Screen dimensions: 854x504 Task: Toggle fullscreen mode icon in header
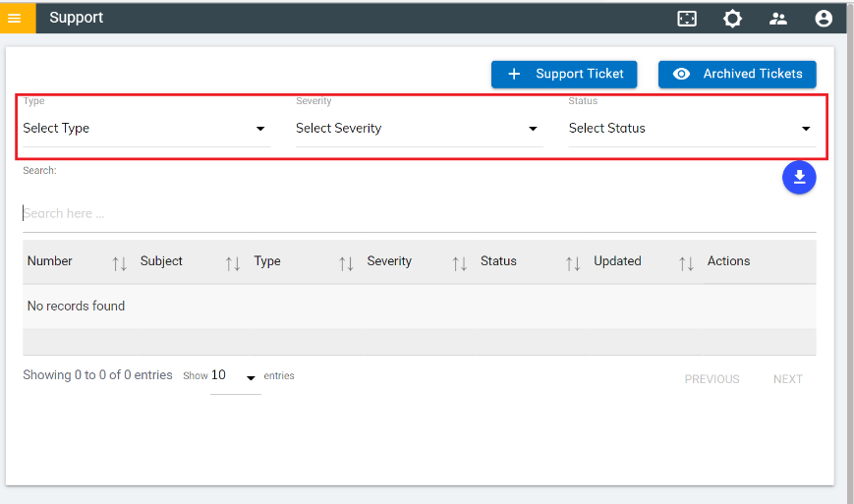[687, 18]
